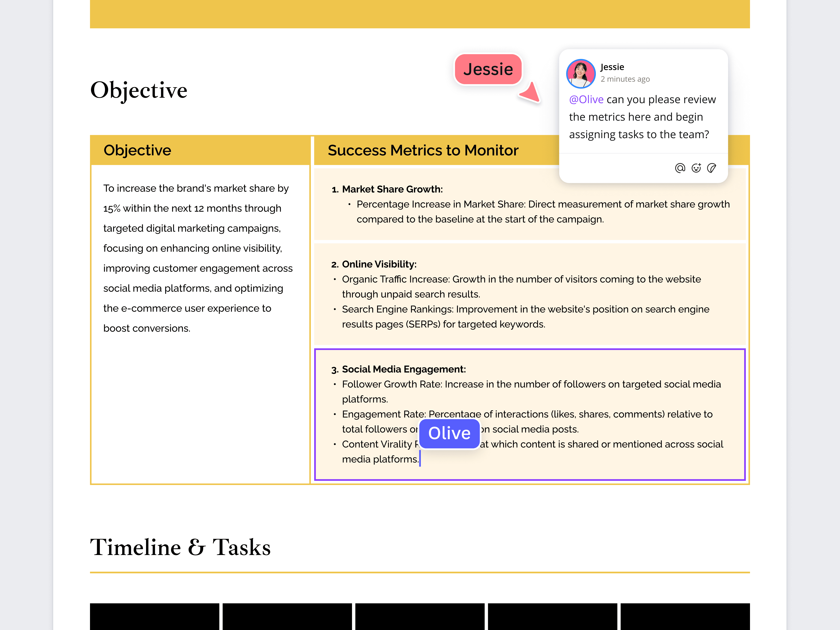Image resolution: width=840 pixels, height=630 pixels.
Task: Select the Objective table column header
Action: (x=137, y=150)
